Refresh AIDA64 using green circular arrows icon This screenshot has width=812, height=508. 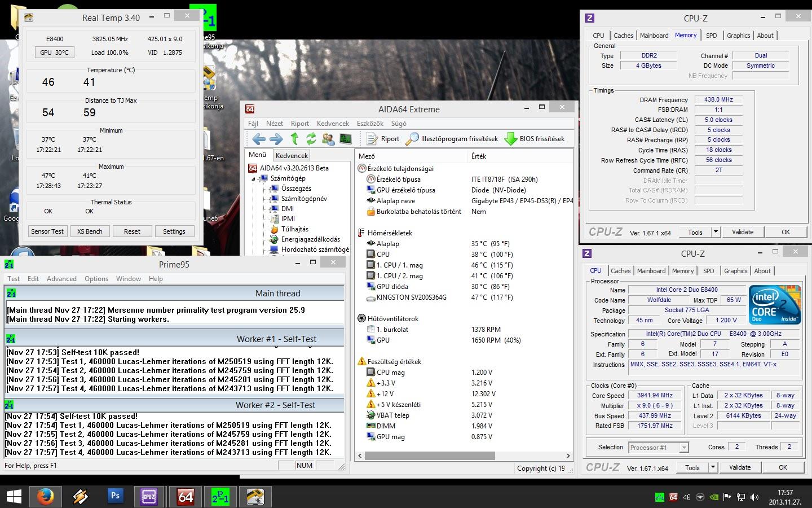tap(311, 139)
